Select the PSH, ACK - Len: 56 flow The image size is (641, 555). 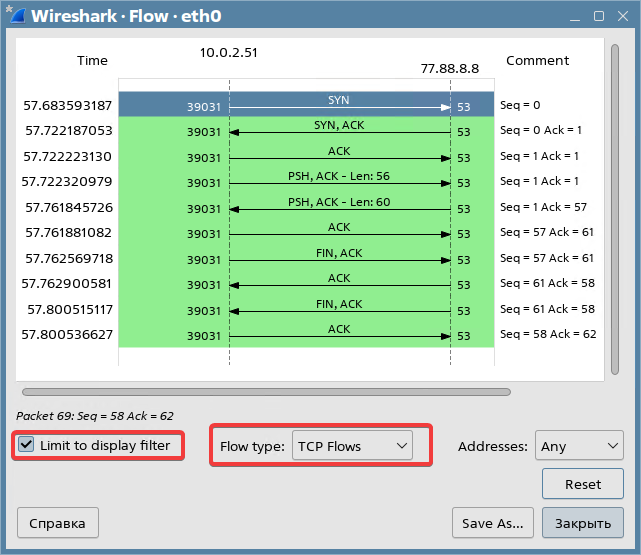tap(339, 183)
